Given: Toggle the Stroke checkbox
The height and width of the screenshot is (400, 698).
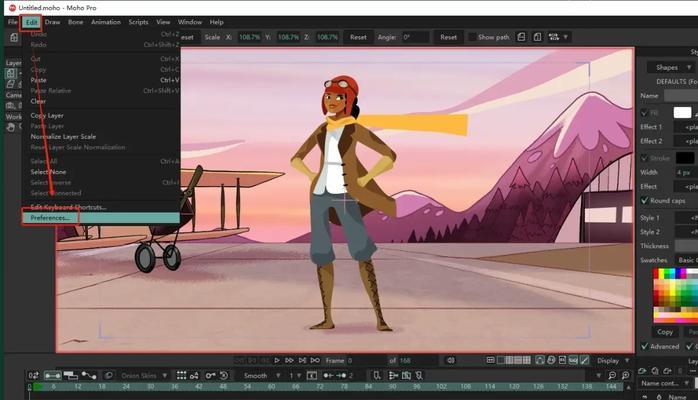Looking at the screenshot, I should pos(645,158).
